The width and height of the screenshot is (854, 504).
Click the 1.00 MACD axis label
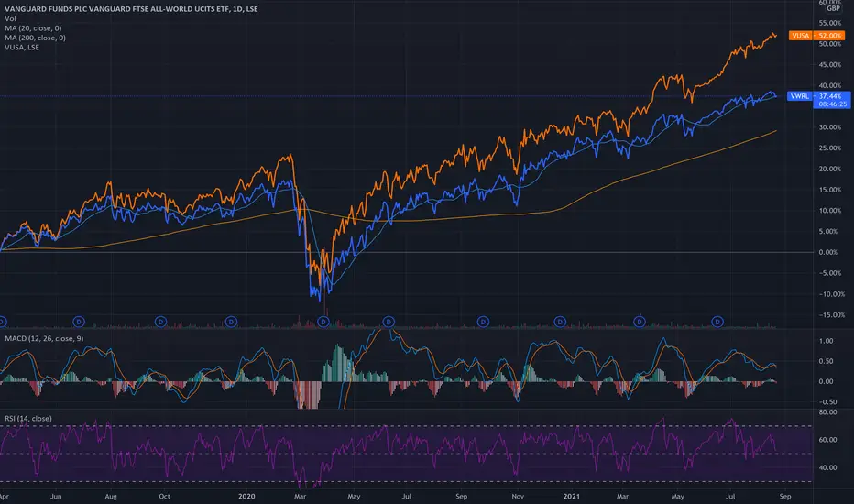[x=827, y=341]
